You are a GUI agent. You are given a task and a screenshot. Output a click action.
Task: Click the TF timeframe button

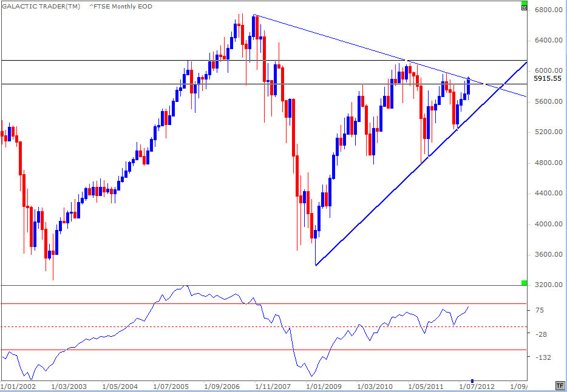(x=559, y=385)
